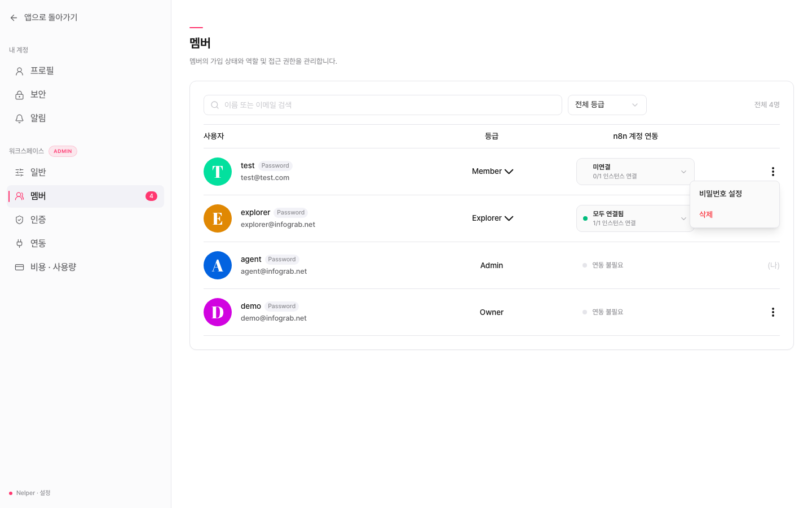This screenshot has width=812, height=508.
Task: Click 연동 불필요 status in demo row
Action: coord(603,312)
